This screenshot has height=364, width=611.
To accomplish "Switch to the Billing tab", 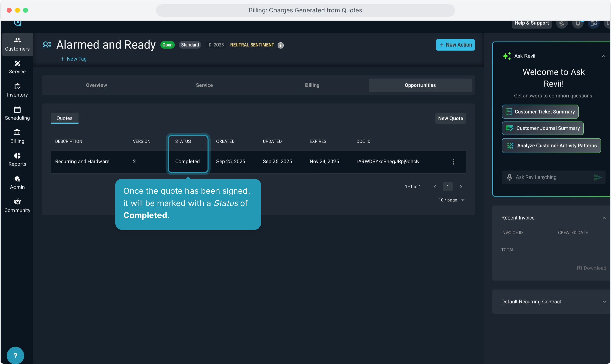I will [x=312, y=85].
